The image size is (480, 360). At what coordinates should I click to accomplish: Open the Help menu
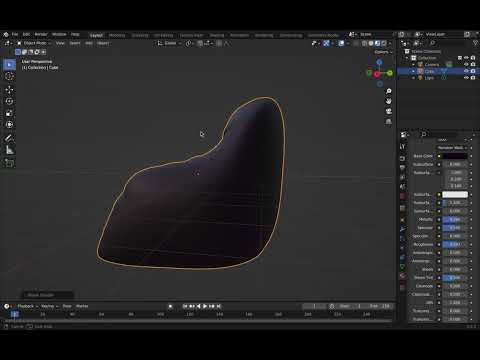point(75,34)
